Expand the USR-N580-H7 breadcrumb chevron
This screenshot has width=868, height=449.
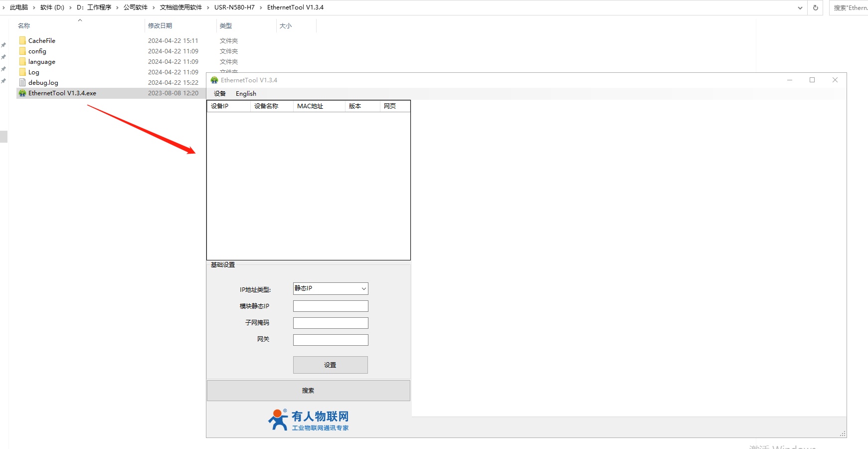[261, 7]
